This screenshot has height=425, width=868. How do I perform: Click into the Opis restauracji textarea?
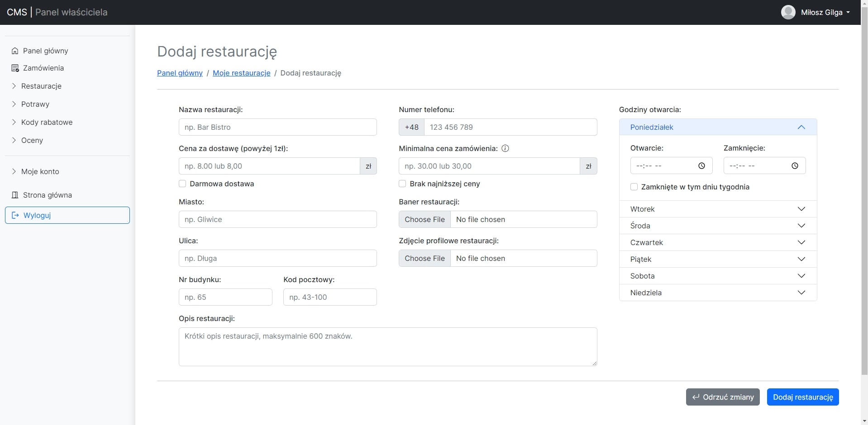(x=388, y=347)
